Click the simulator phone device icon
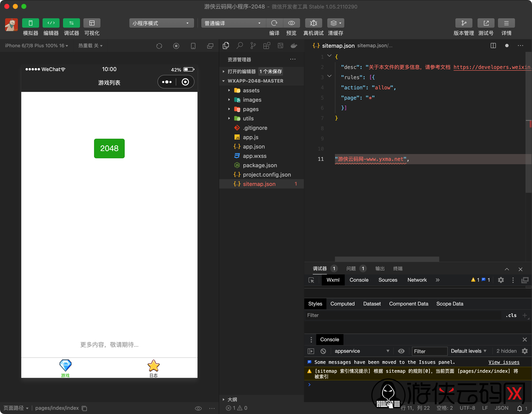 pyautogui.click(x=193, y=46)
